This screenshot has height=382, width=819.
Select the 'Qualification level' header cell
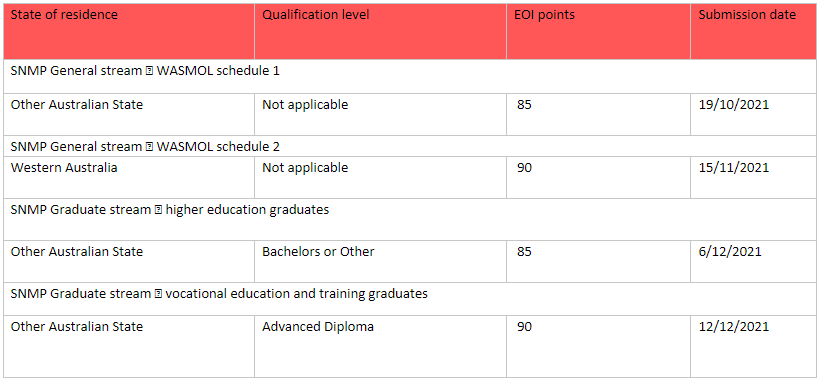(x=380, y=31)
